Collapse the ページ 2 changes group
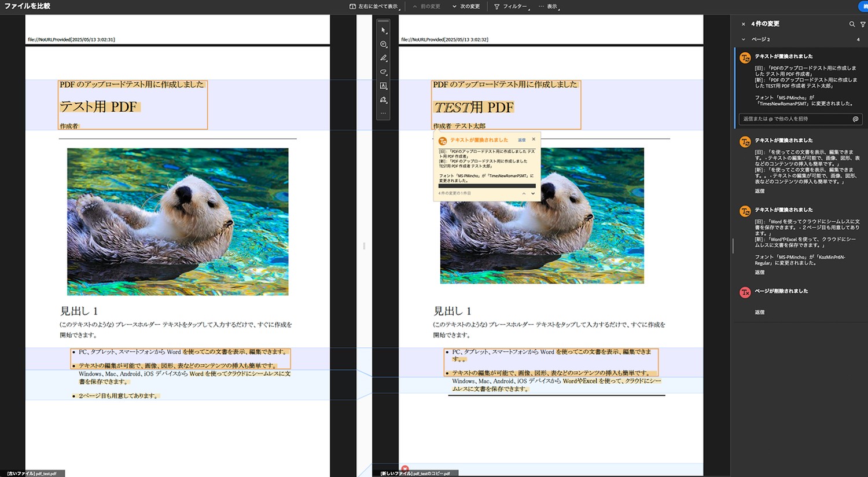 coord(744,39)
